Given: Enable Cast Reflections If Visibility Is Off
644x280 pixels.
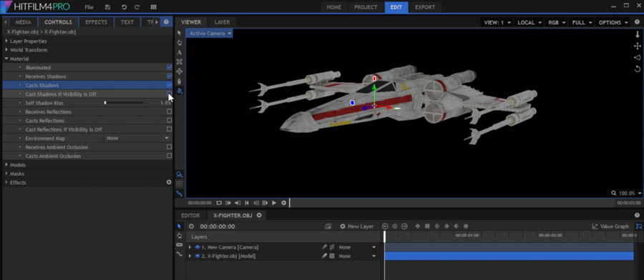Looking at the screenshot, I should [x=169, y=129].
